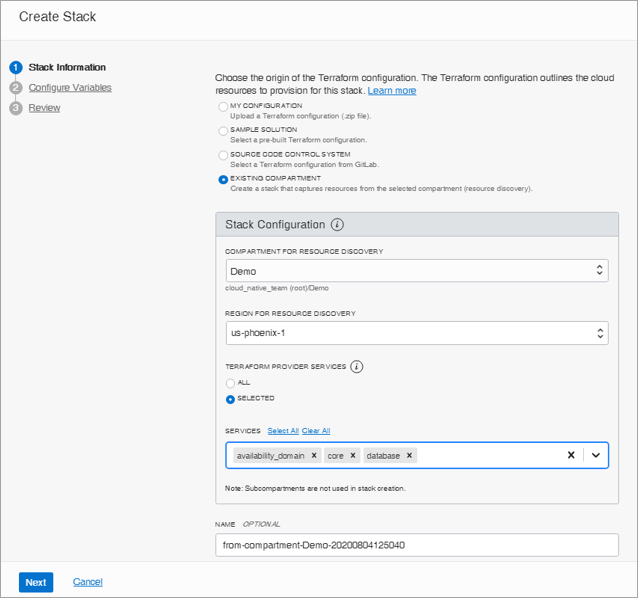
Task: Click Select All services link
Action: 283,431
